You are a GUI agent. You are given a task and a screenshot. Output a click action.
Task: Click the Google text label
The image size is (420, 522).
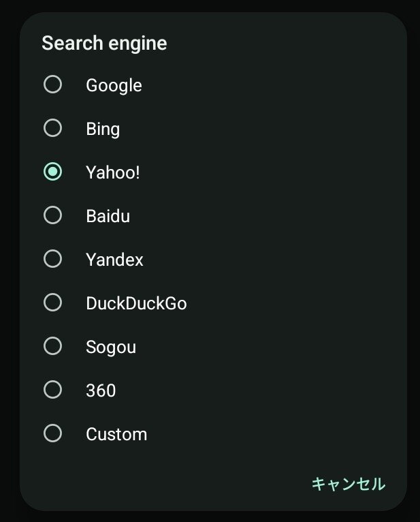(x=114, y=85)
